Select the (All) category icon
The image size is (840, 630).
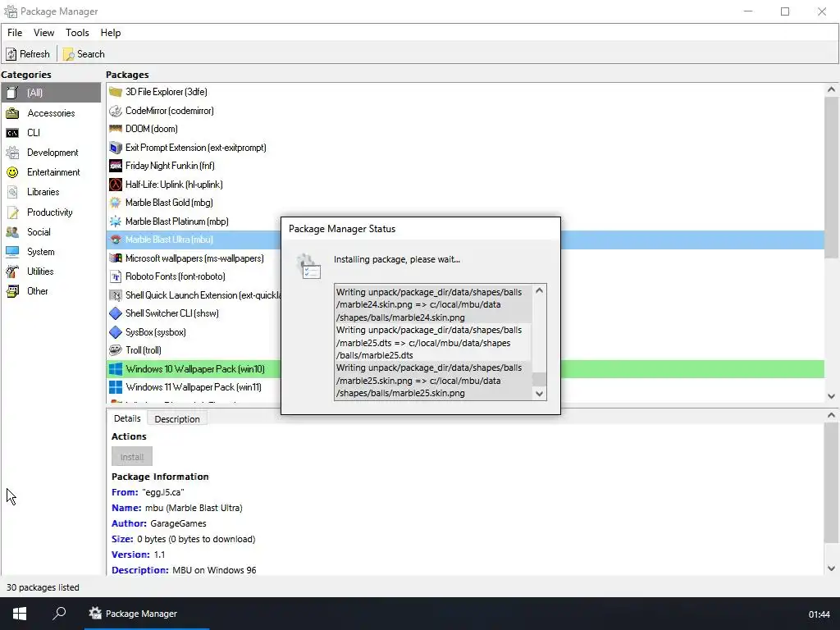pyautogui.click(x=12, y=93)
